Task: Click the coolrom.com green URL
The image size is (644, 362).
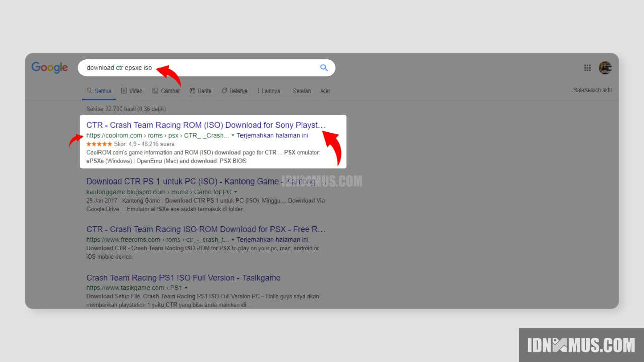Action: pyautogui.click(x=157, y=136)
